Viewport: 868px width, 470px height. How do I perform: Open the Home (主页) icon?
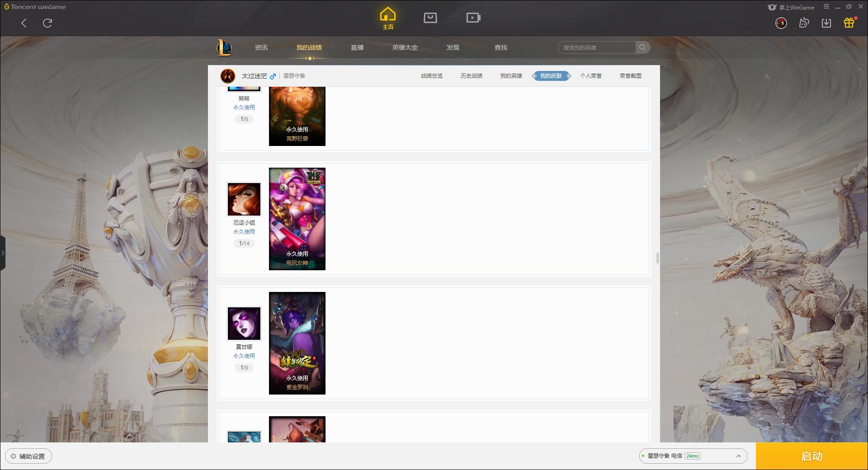click(x=388, y=19)
